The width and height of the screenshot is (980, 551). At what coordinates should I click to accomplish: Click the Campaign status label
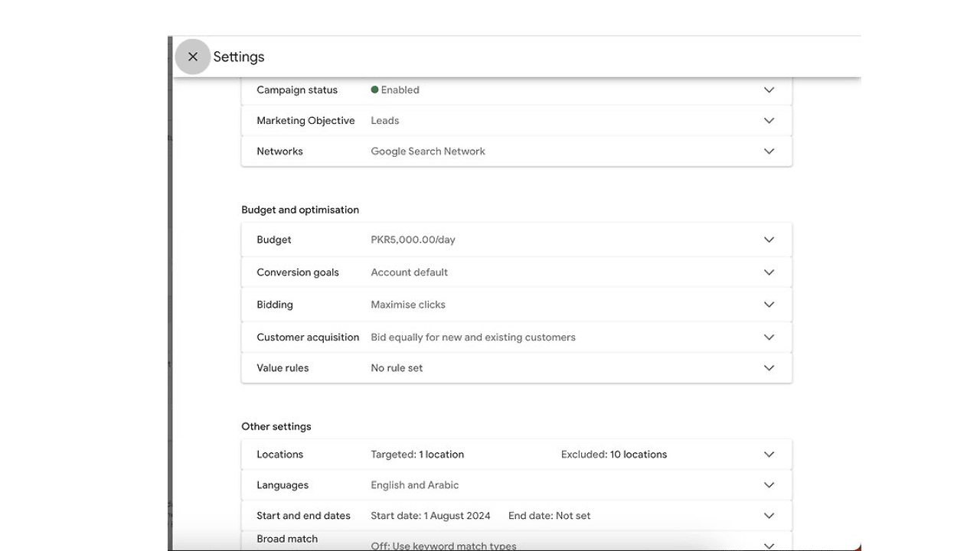coord(297,90)
